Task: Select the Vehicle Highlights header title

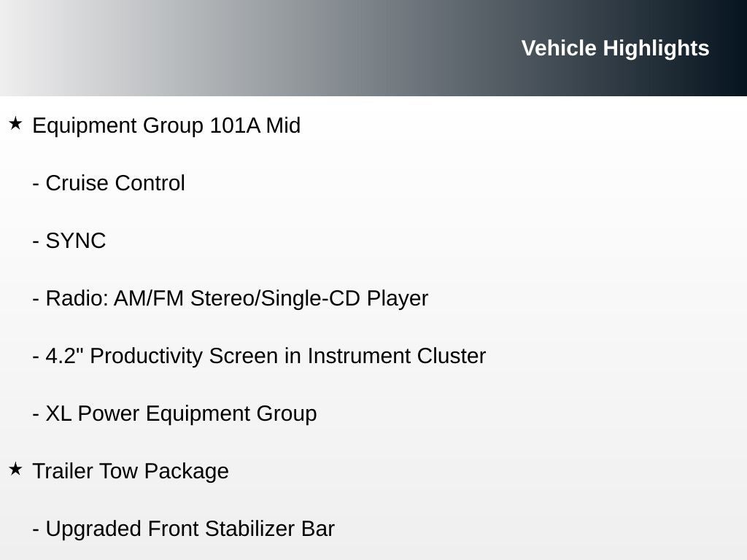Action: pyautogui.click(x=615, y=48)
